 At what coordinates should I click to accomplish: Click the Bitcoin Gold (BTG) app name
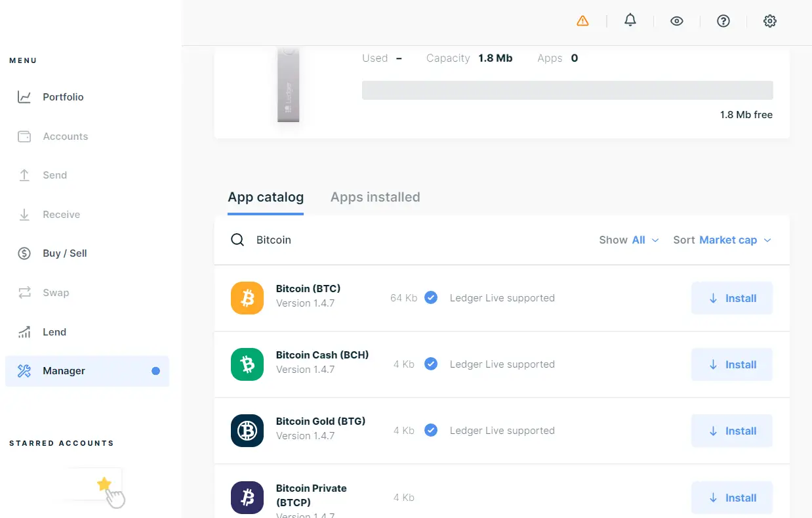click(x=321, y=421)
